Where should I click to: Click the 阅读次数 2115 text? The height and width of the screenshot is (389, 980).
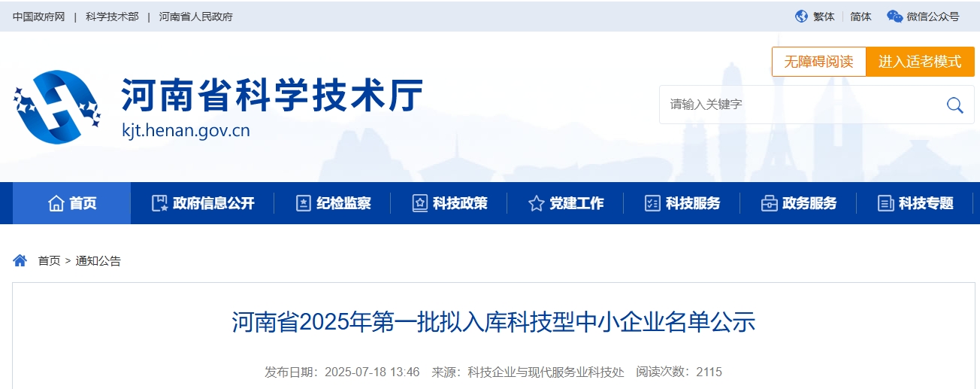point(679,372)
